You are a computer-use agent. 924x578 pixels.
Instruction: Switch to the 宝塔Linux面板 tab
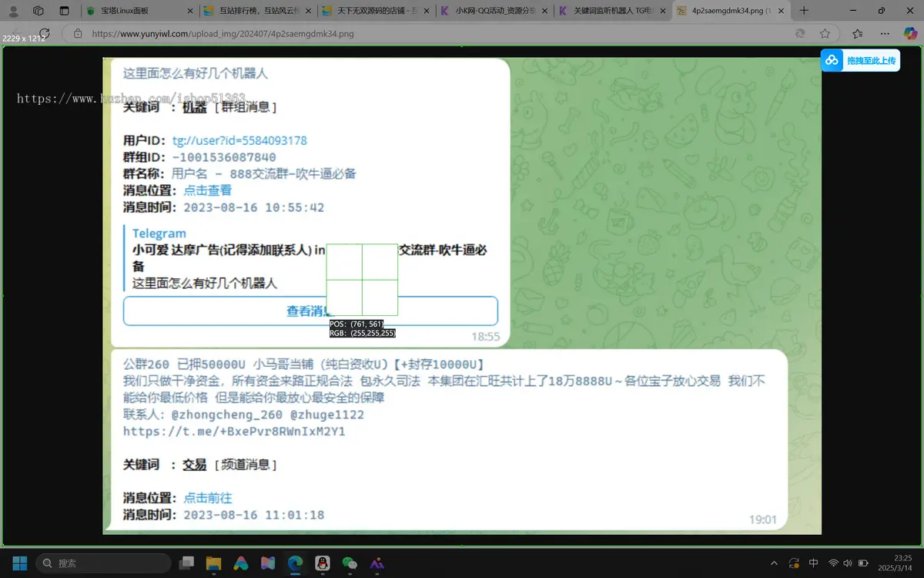[x=138, y=11]
